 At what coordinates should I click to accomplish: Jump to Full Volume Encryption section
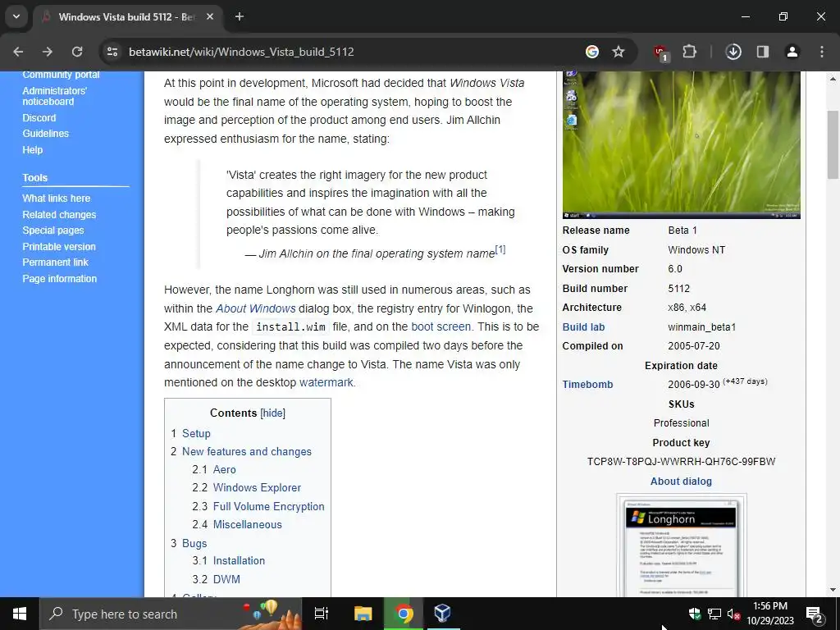point(269,506)
